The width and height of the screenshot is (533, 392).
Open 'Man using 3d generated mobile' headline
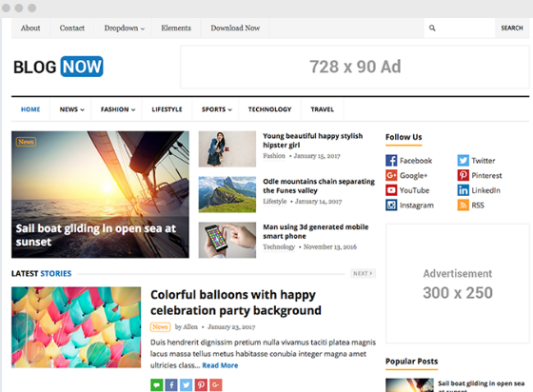pyautogui.click(x=315, y=231)
